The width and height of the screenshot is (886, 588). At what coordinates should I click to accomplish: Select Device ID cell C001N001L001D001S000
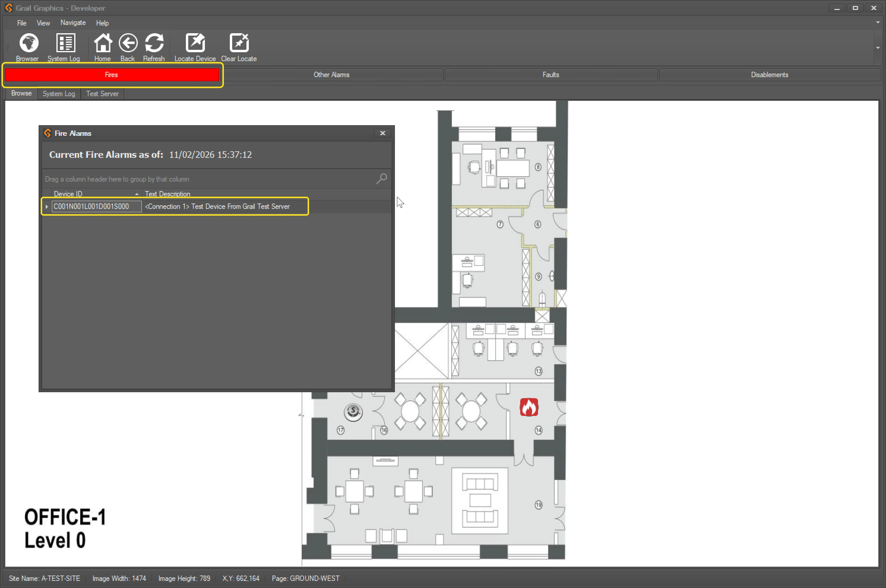click(x=97, y=206)
